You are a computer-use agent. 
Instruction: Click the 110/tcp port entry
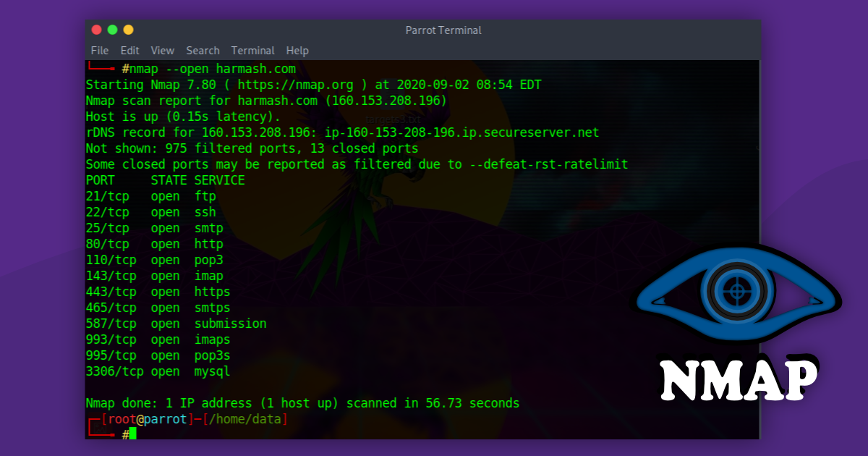(111, 260)
